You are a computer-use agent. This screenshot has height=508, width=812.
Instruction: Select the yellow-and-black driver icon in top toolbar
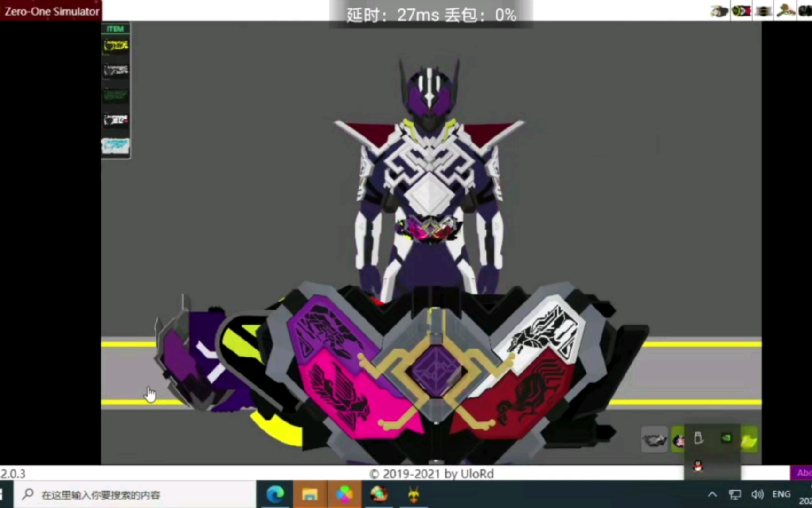pyautogui.click(x=719, y=11)
